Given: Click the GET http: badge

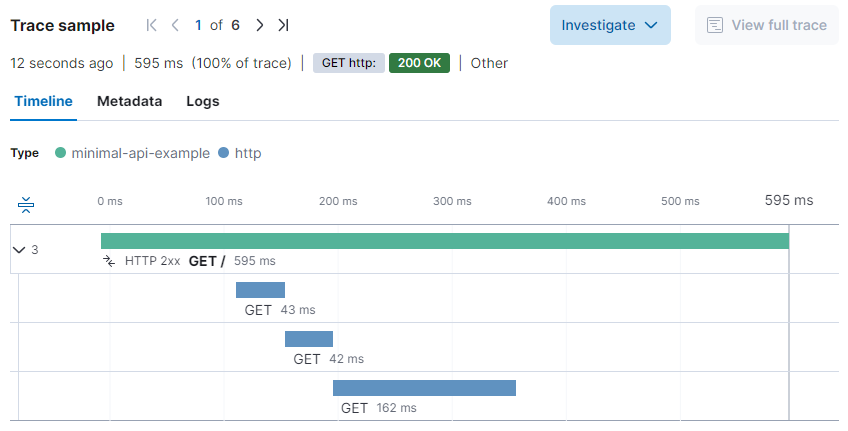Looking at the screenshot, I should pyautogui.click(x=348, y=63).
